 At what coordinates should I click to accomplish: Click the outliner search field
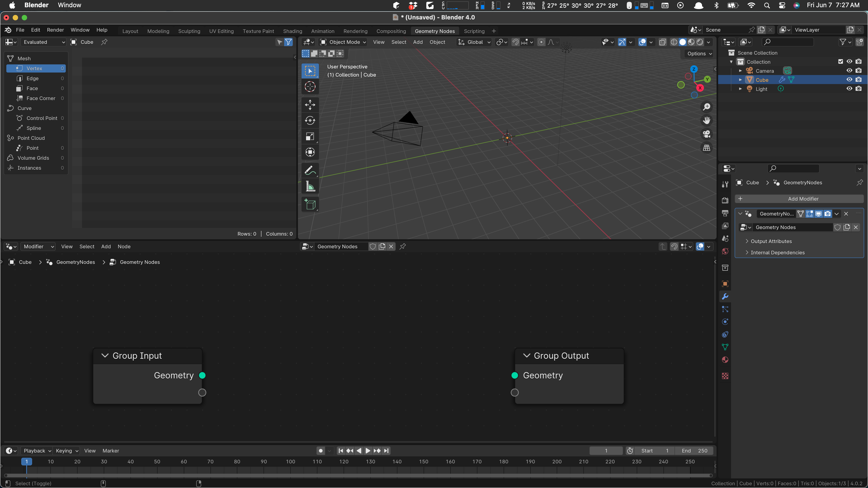pos(788,42)
